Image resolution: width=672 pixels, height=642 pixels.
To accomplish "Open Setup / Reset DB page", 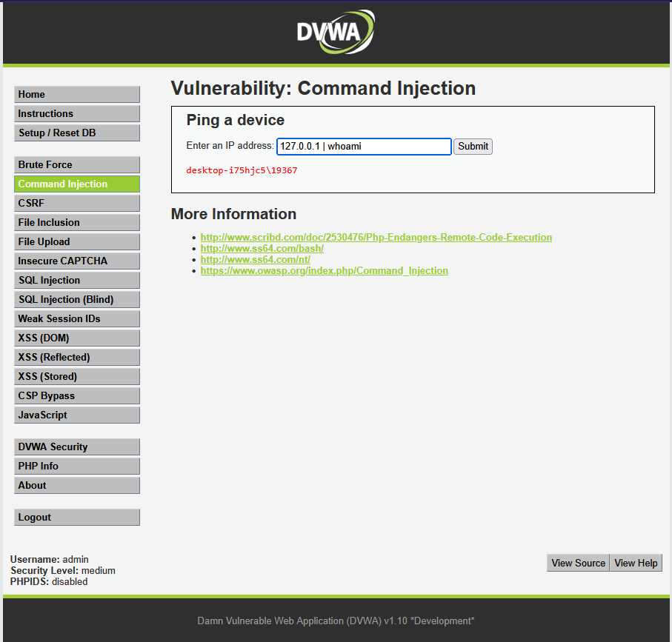I will click(77, 133).
